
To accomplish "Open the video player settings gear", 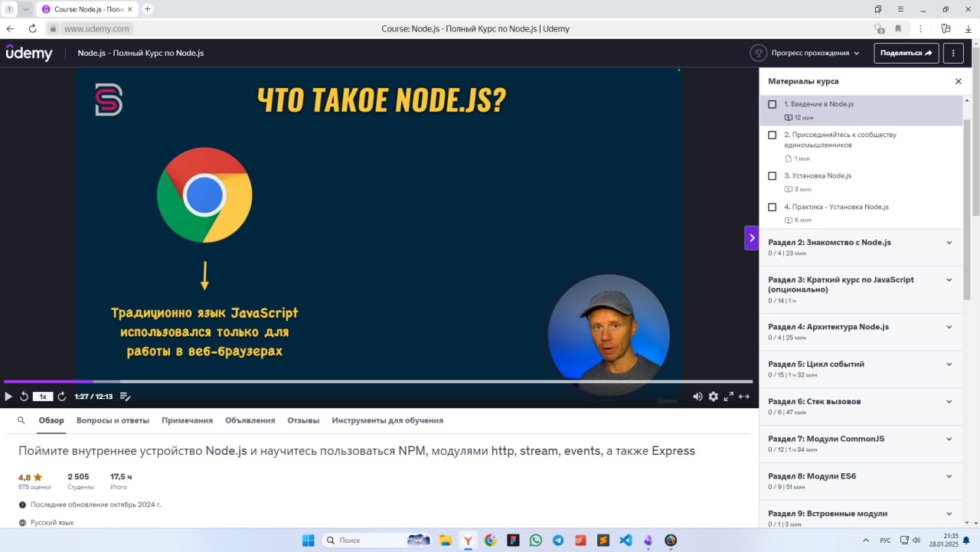I will (x=714, y=397).
